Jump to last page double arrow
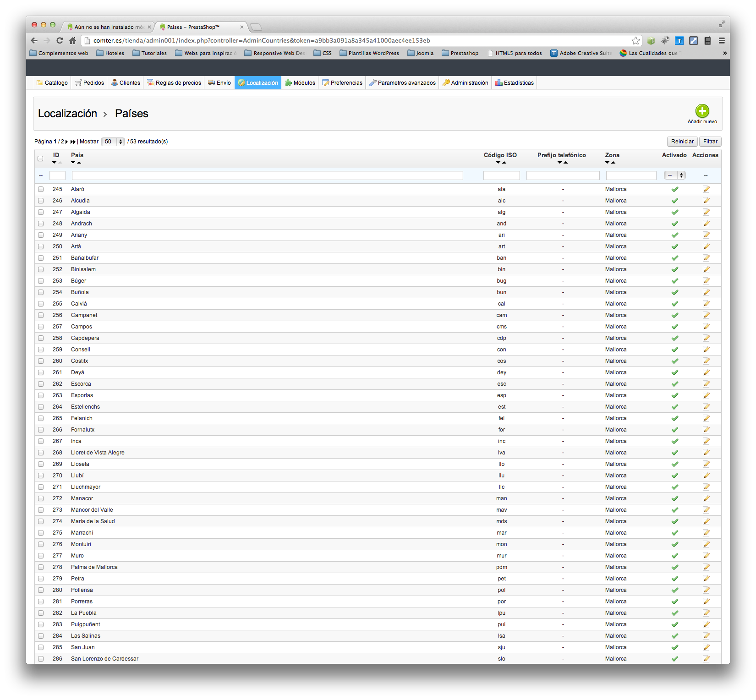This screenshot has height=700, width=756. pos(73,142)
